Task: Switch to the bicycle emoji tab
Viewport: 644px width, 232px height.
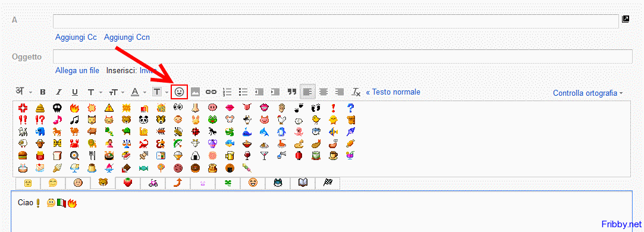Action: 153,183
